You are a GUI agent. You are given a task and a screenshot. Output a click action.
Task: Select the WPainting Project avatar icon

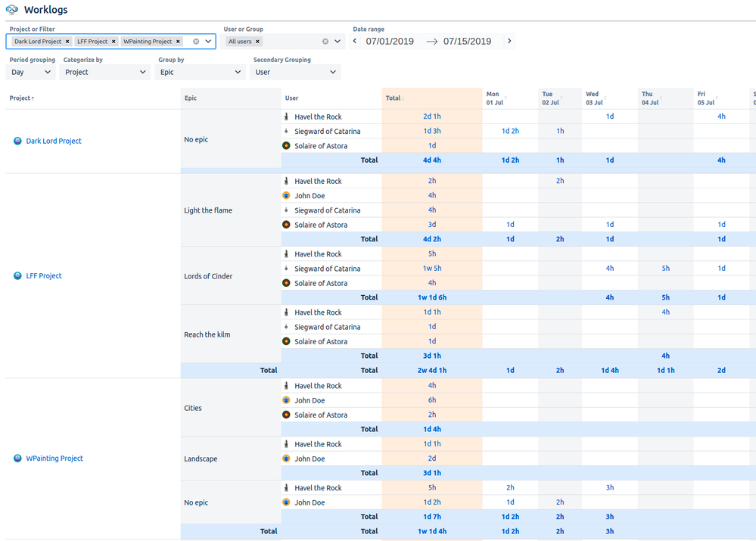17,458
